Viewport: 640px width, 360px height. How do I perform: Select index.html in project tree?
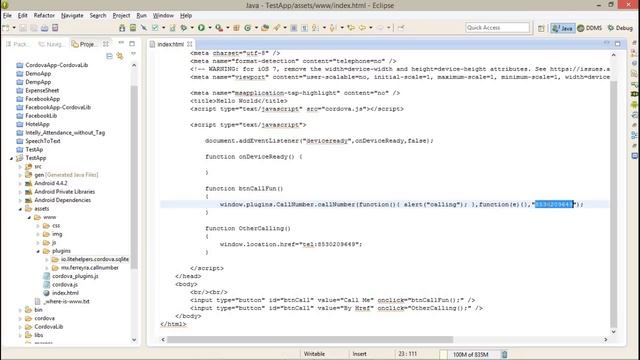pyautogui.click(x=65, y=293)
